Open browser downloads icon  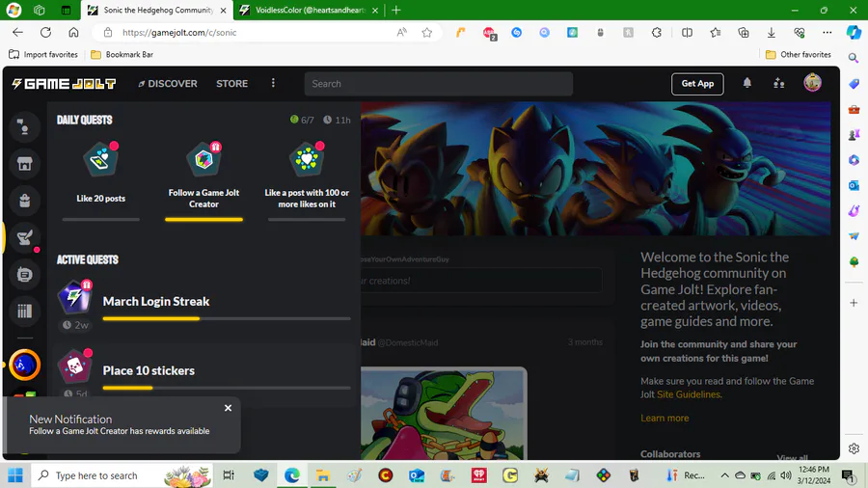click(x=772, y=32)
